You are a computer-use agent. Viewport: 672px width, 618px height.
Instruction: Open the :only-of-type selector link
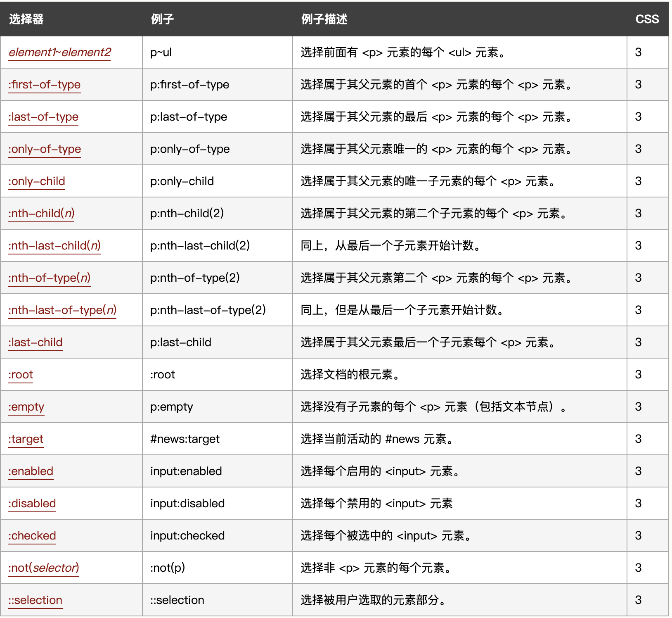(45, 149)
